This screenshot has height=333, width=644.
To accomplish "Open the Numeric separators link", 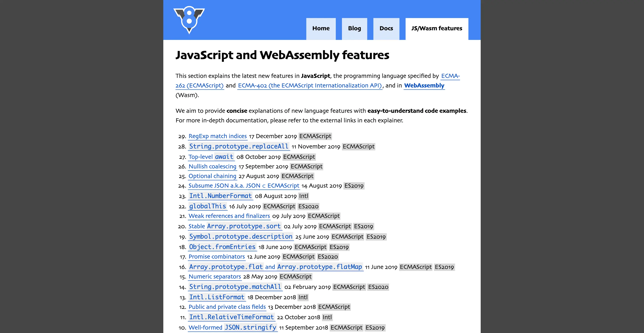I will tap(214, 277).
